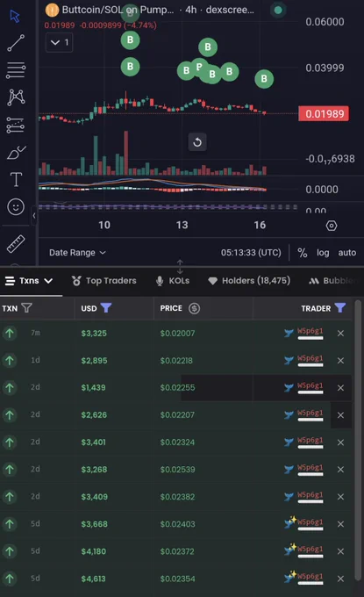The image size is (364, 597).
Task: Use the panel resize arrows handle
Action: click(x=180, y=267)
